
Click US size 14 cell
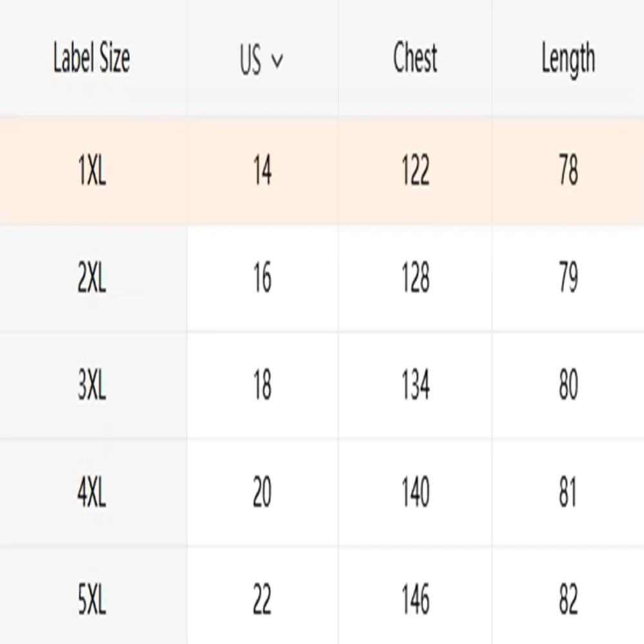[x=262, y=172]
